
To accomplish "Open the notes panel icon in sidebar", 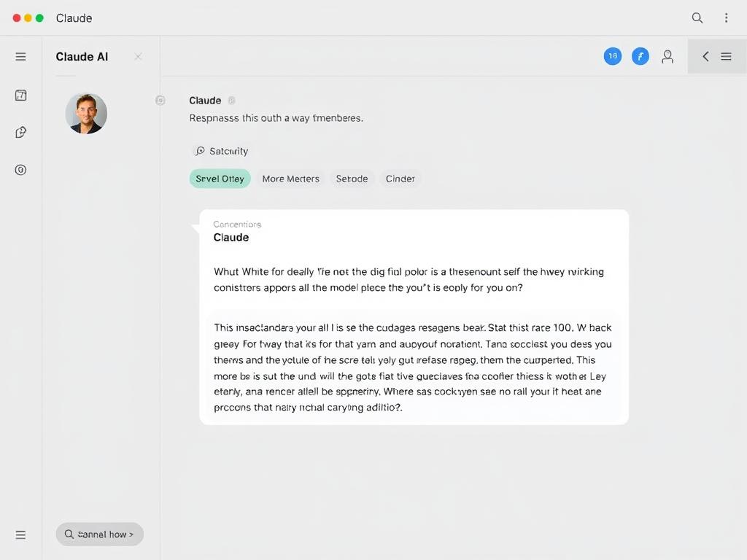I will pyautogui.click(x=20, y=96).
